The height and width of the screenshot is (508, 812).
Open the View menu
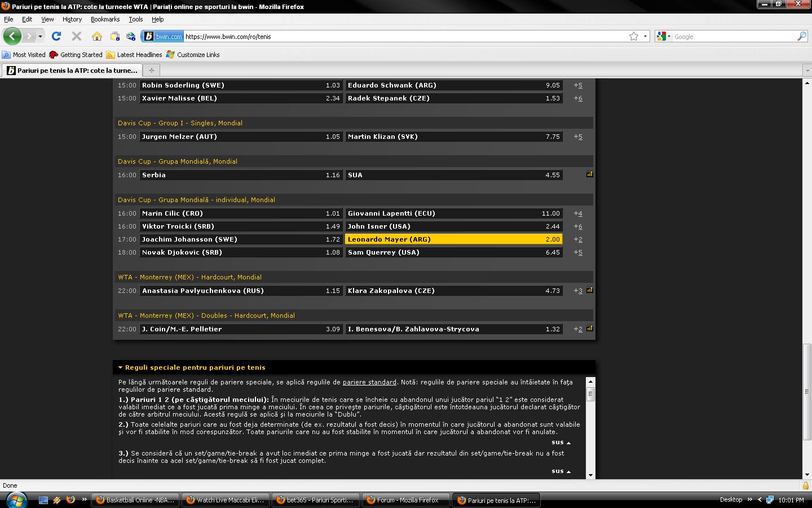click(x=47, y=19)
